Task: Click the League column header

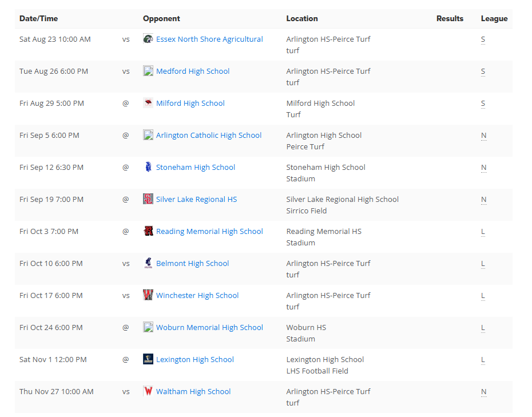Action: pyautogui.click(x=494, y=19)
